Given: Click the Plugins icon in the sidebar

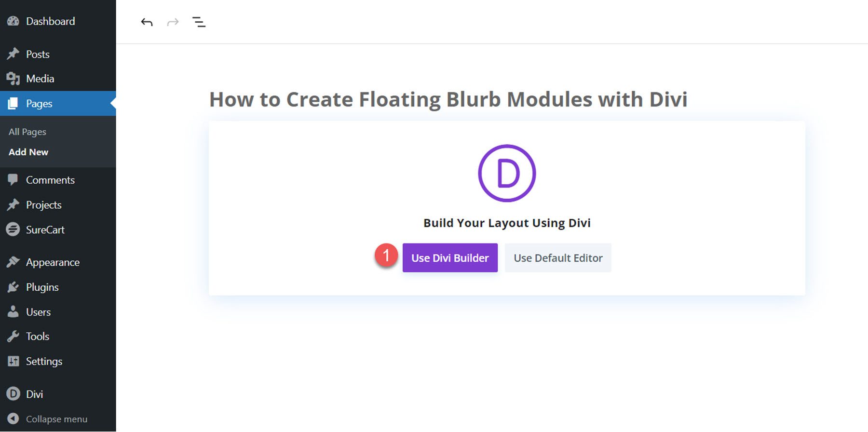Looking at the screenshot, I should pyautogui.click(x=13, y=287).
